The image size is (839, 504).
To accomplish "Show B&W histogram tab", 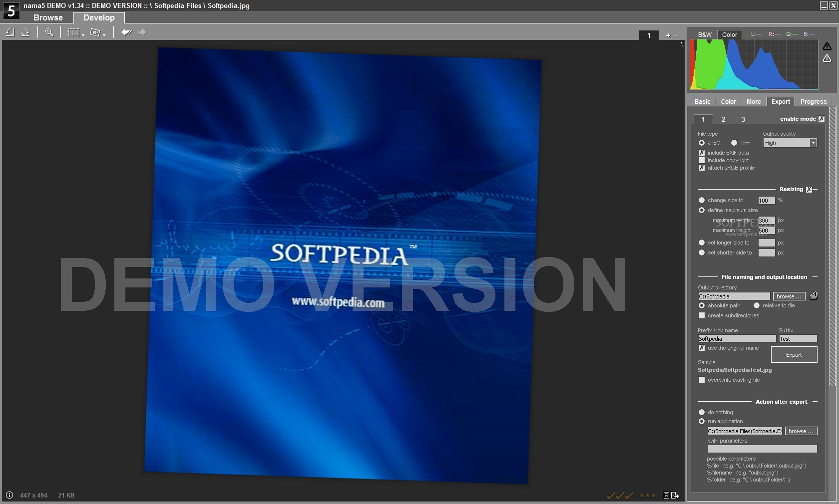I will click(x=705, y=34).
